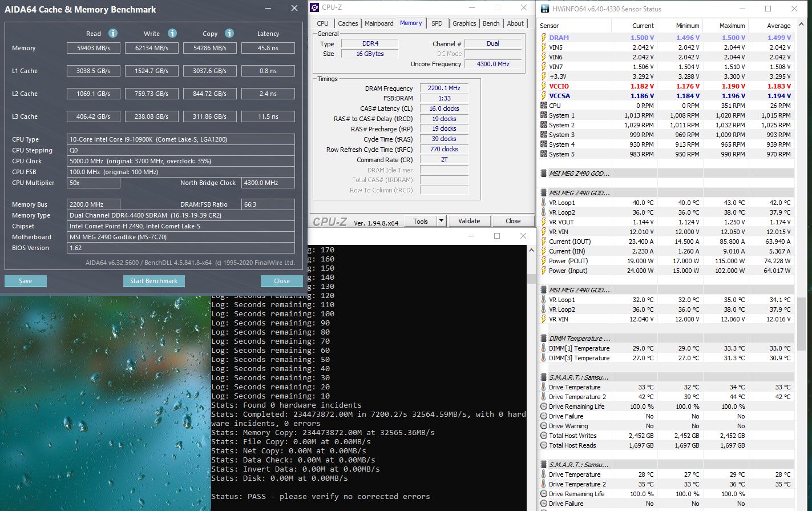
Task: Open the About tab in CPU-Z
Action: [x=515, y=23]
